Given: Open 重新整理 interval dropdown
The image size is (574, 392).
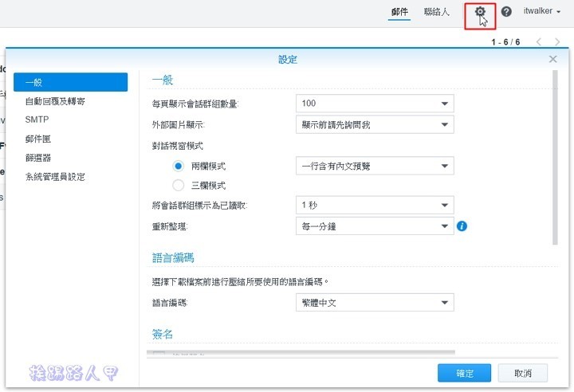Looking at the screenshot, I should coord(374,226).
